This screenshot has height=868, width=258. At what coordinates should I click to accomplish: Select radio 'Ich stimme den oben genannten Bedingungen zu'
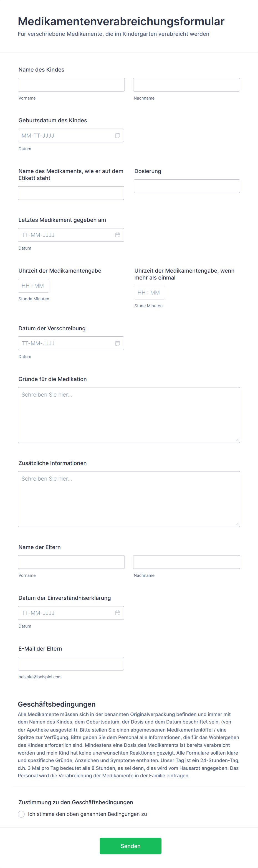(x=21, y=814)
